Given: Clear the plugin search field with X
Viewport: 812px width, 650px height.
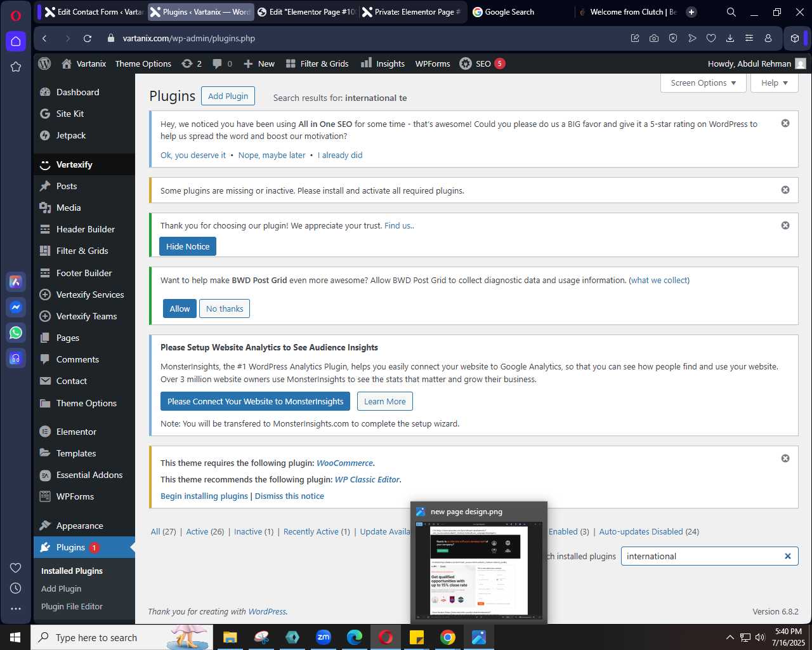Looking at the screenshot, I should coord(788,556).
